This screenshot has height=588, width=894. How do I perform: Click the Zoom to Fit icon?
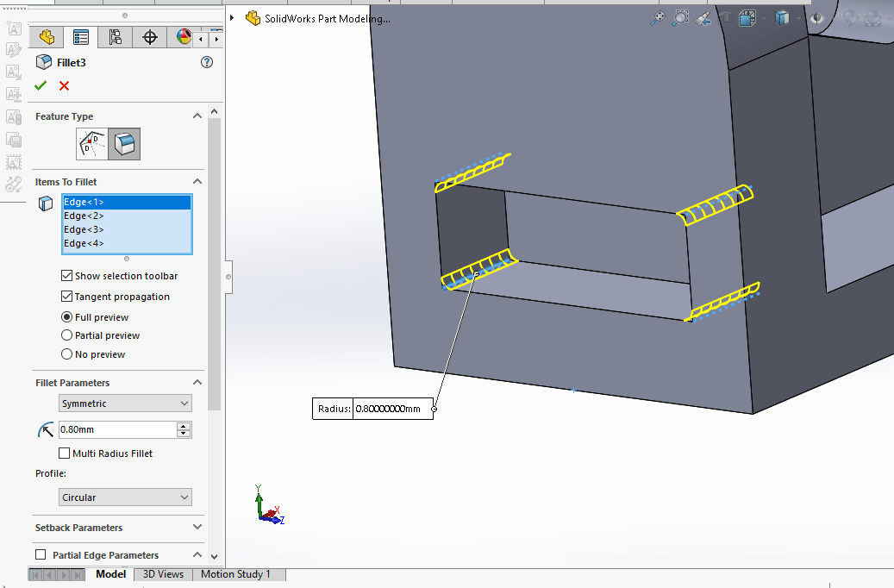click(659, 17)
